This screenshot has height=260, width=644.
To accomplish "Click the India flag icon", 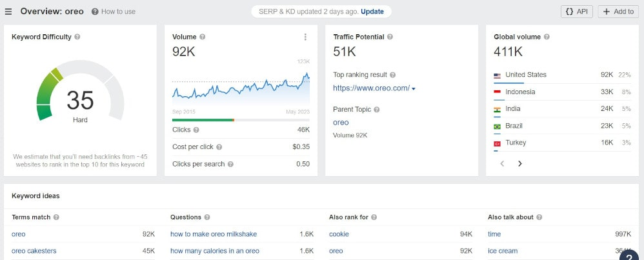I will pos(497,109).
